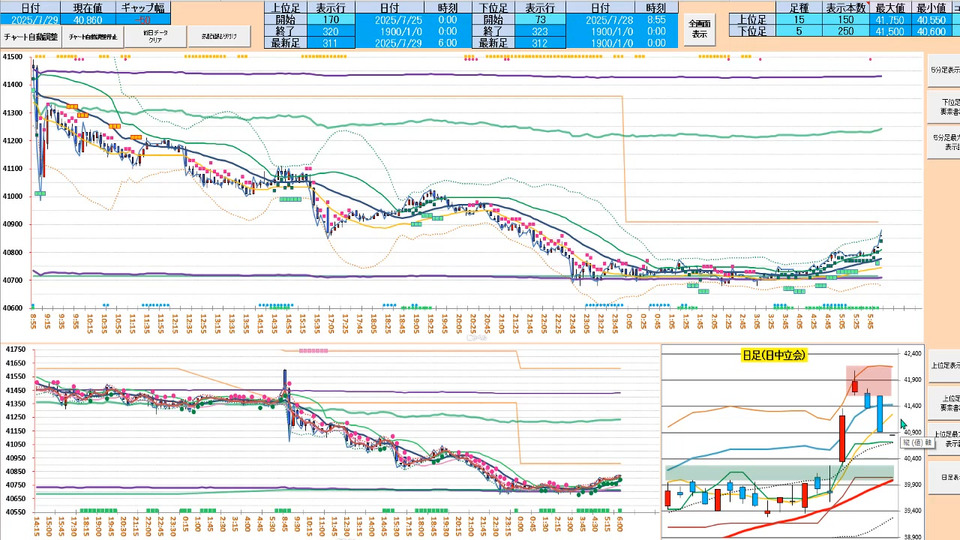Click the 41750 axis label on lower chart
The image size is (960, 540).
click(15, 350)
